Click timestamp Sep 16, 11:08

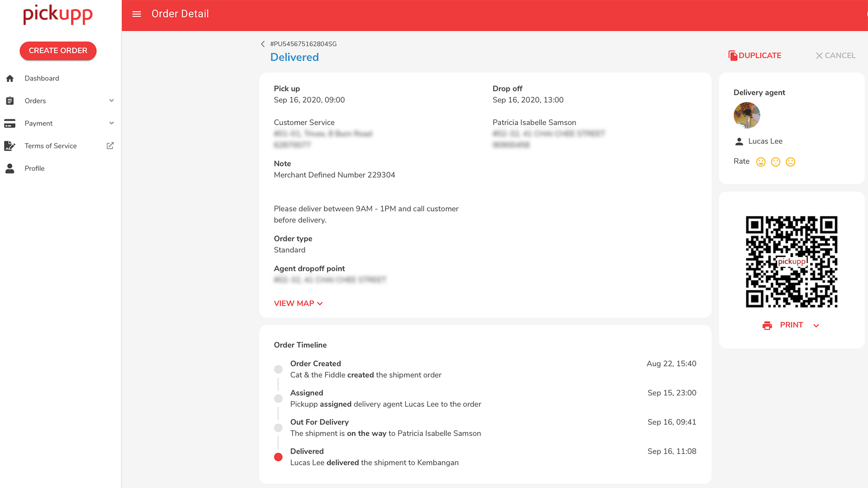(672, 451)
